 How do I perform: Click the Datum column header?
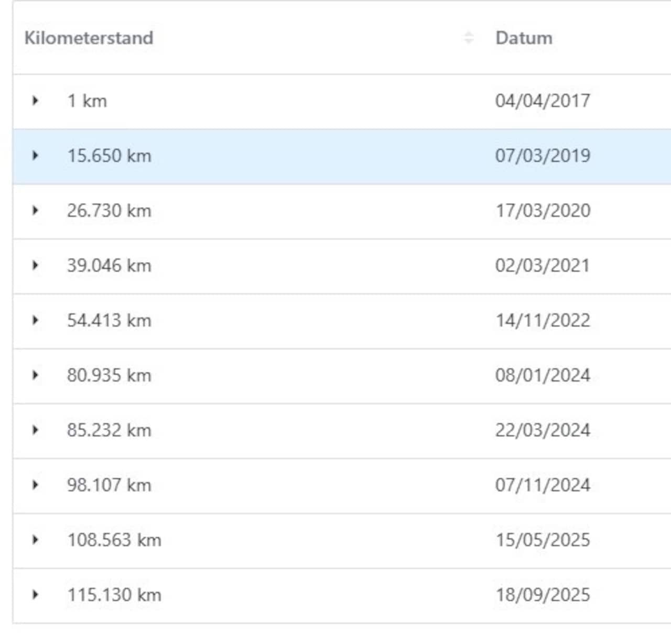pyautogui.click(x=524, y=38)
